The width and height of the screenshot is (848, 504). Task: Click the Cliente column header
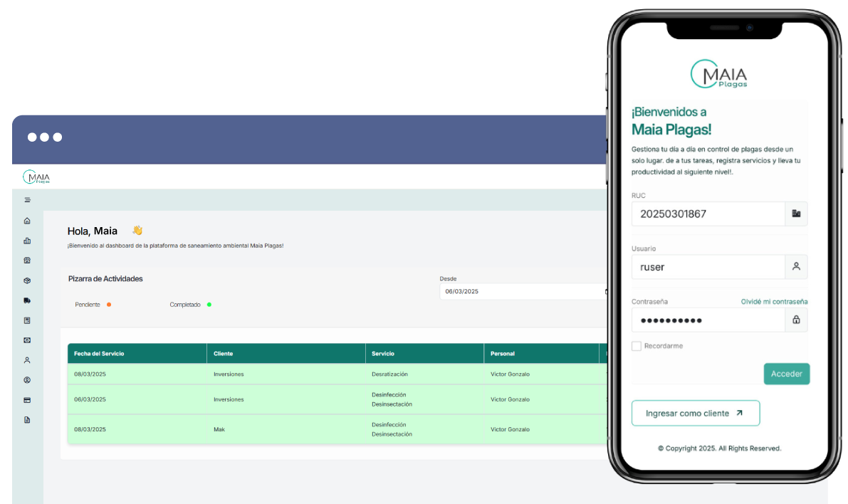click(224, 354)
